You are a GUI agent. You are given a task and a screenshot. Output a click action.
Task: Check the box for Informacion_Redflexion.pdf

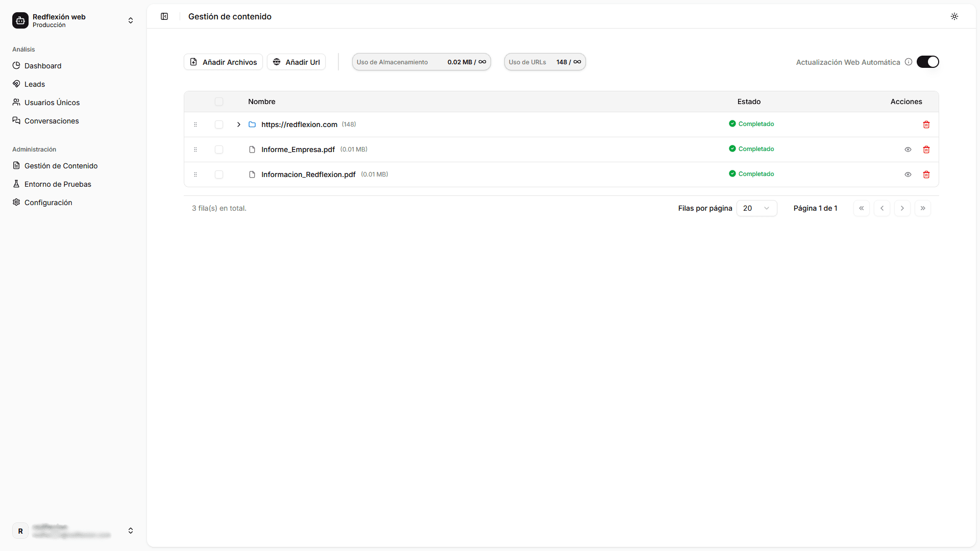[x=219, y=174]
